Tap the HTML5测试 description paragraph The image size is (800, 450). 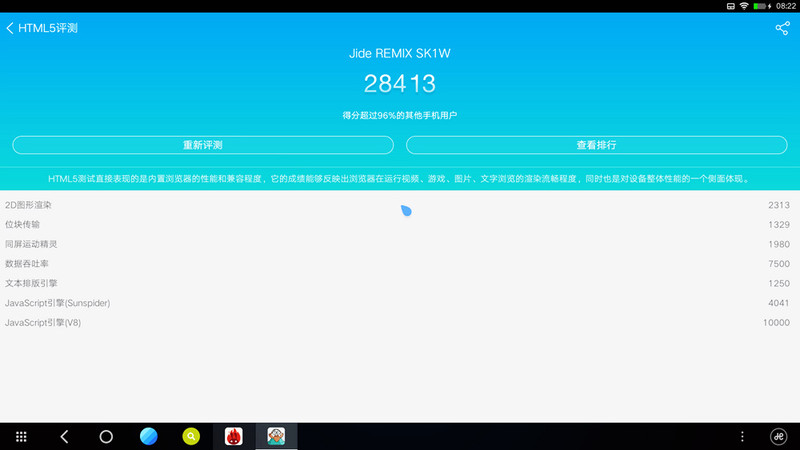click(x=399, y=179)
